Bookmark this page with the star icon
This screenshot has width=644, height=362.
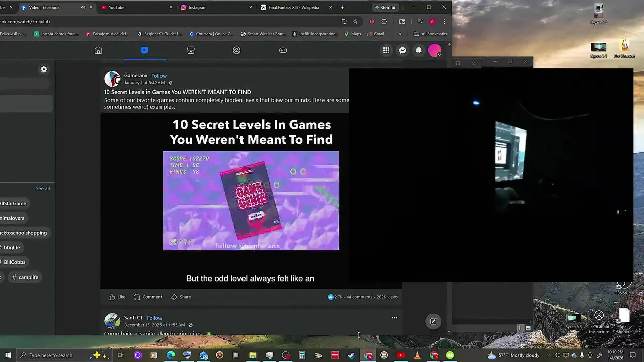coord(355,21)
